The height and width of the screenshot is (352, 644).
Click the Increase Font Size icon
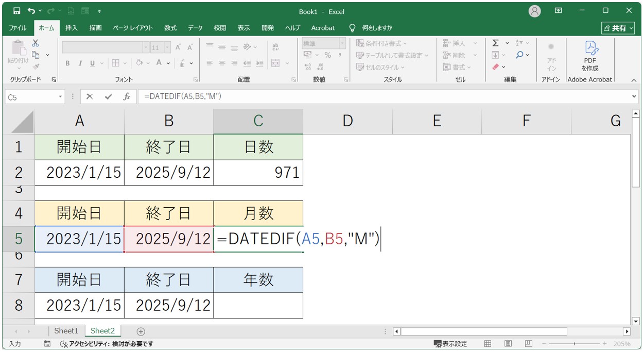(178, 47)
